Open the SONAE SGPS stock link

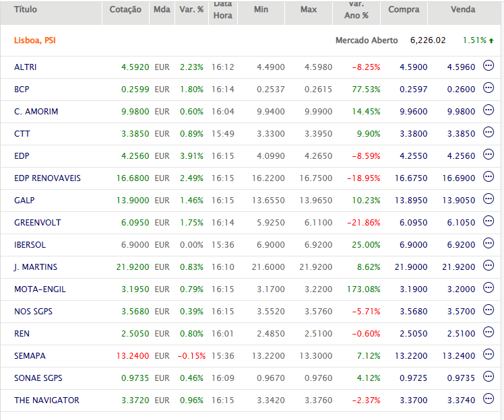tap(38, 378)
